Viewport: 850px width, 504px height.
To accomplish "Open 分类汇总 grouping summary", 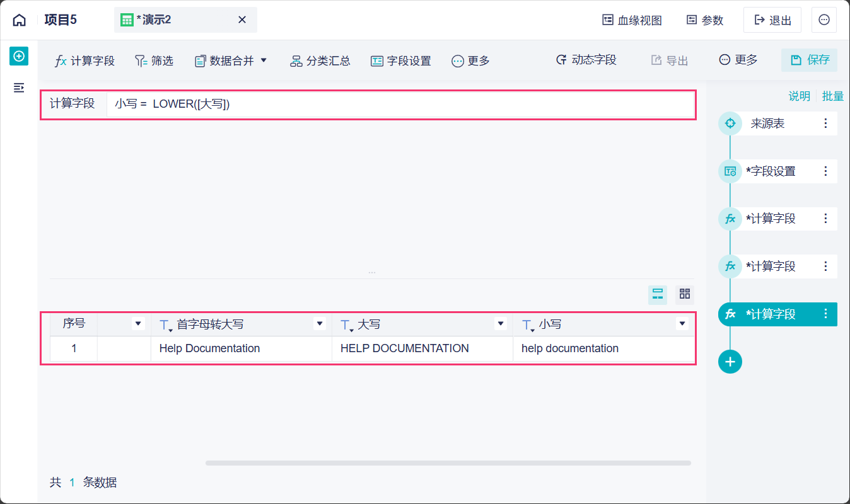I will pos(320,61).
